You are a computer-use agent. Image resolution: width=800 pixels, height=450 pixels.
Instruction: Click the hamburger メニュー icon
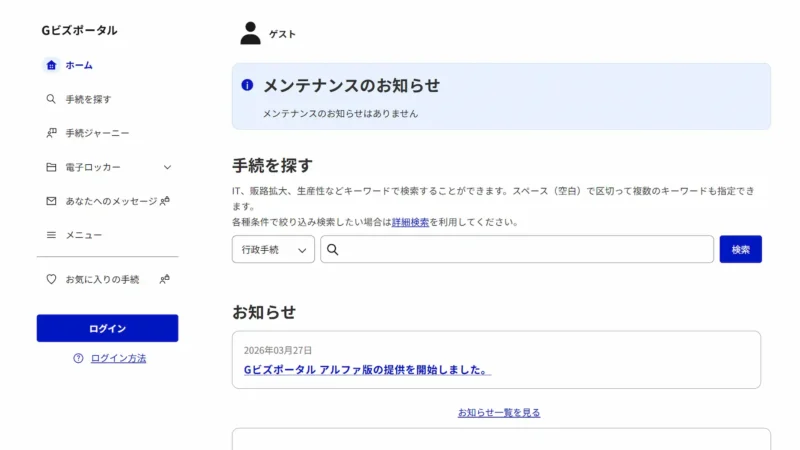[51, 235]
